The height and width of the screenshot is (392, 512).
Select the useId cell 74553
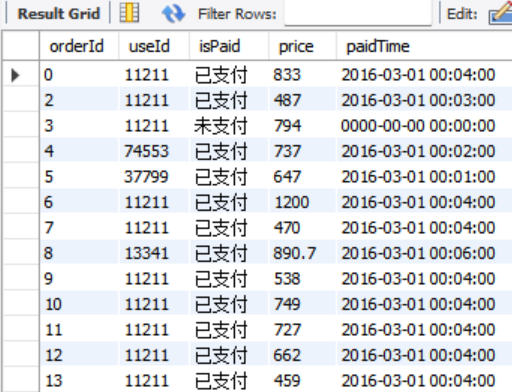point(153,151)
